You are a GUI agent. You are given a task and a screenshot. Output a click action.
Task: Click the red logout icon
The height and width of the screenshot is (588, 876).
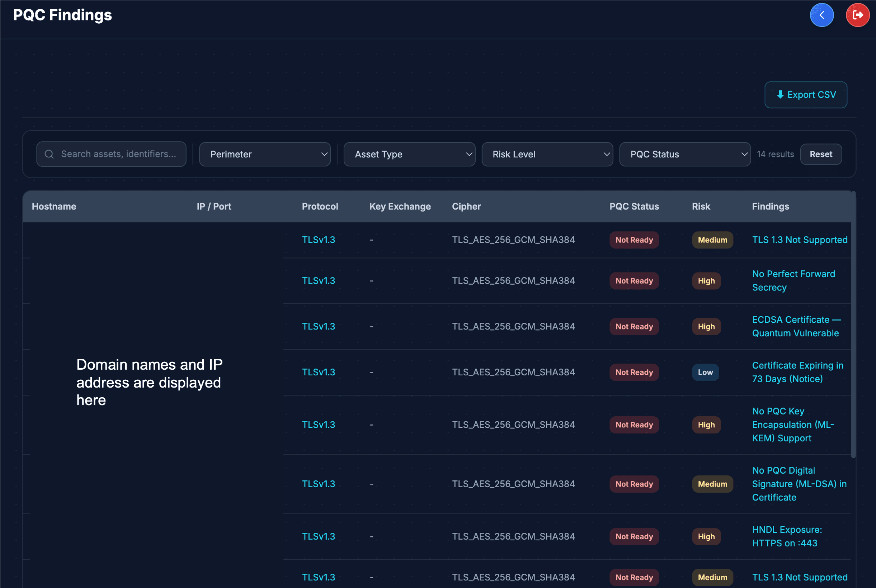(x=857, y=15)
